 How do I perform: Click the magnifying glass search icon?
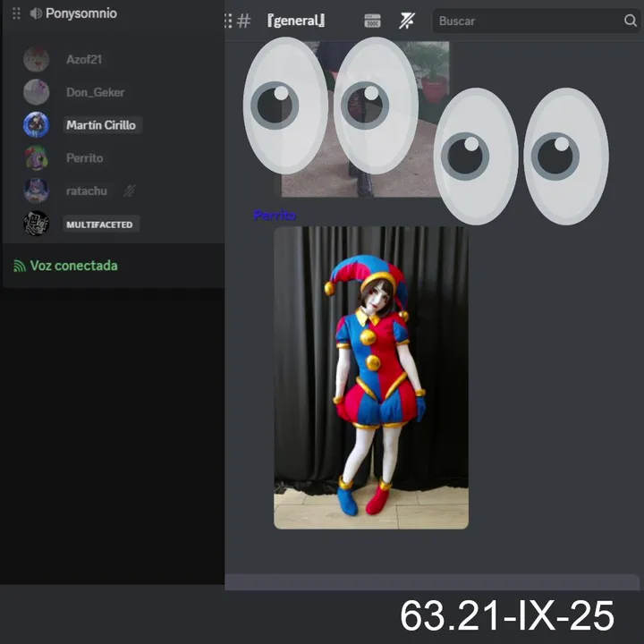(x=630, y=20)
